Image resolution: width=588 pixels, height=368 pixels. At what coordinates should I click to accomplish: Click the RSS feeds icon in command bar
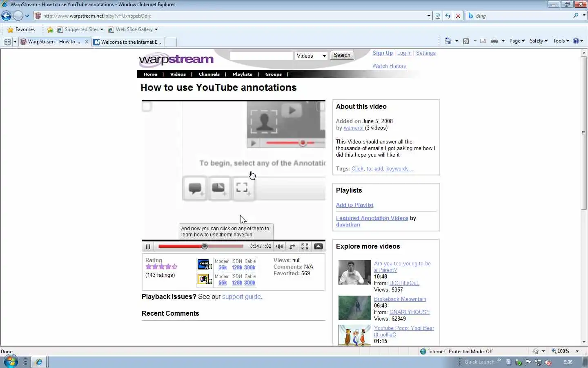(466, 41)
